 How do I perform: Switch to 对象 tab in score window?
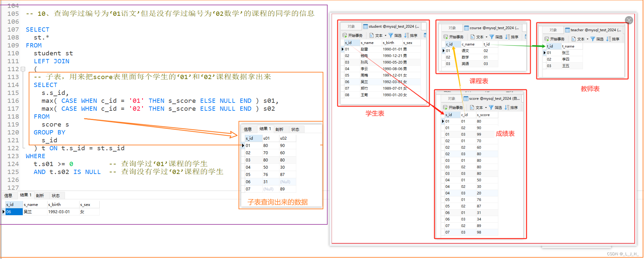coord(451,99)
